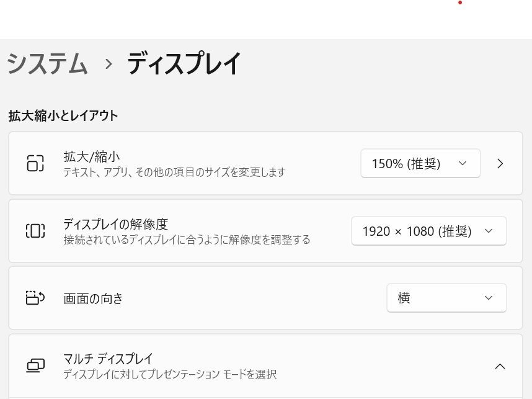Click the breadcrumb separator arrow
Image resolution: width=532 pixels, height=399 pixels.
coord(109,64)
